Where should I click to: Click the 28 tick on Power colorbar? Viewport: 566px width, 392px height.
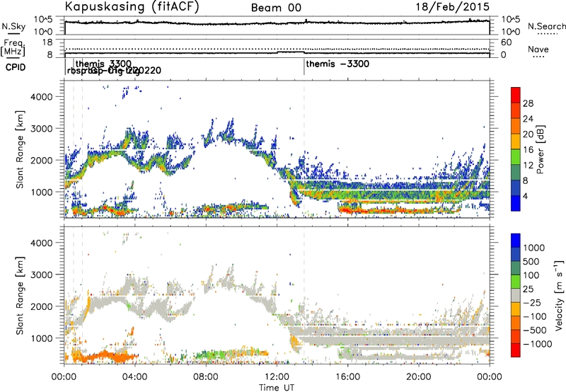(528, 103)
